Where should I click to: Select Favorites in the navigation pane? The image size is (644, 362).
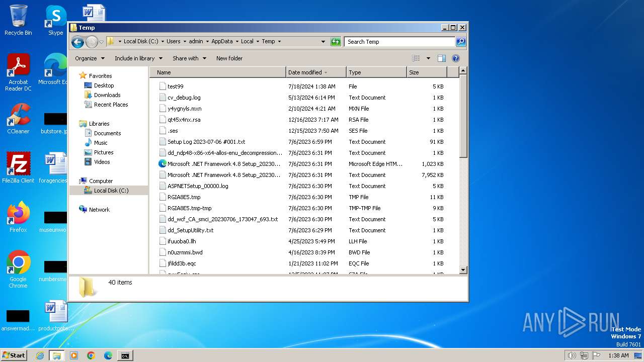100,76
